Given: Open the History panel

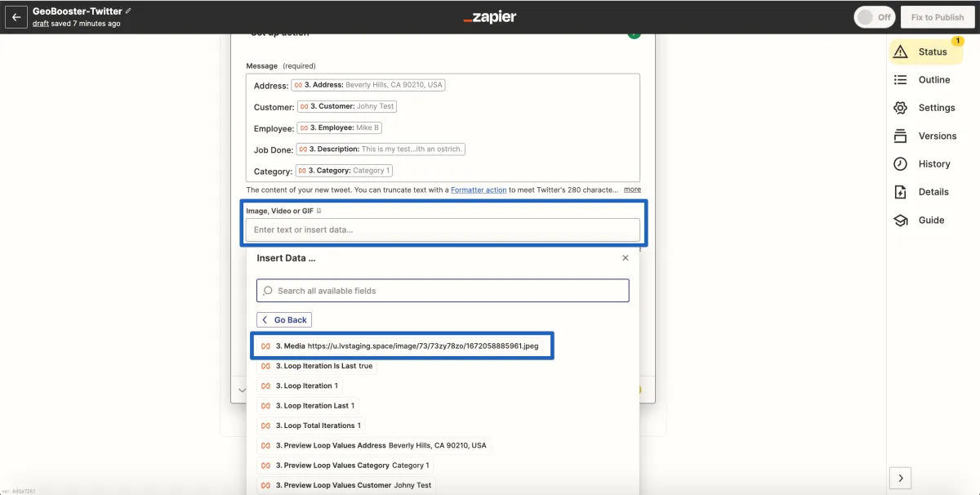Looking at the screenshot, I should click(926, 164).
